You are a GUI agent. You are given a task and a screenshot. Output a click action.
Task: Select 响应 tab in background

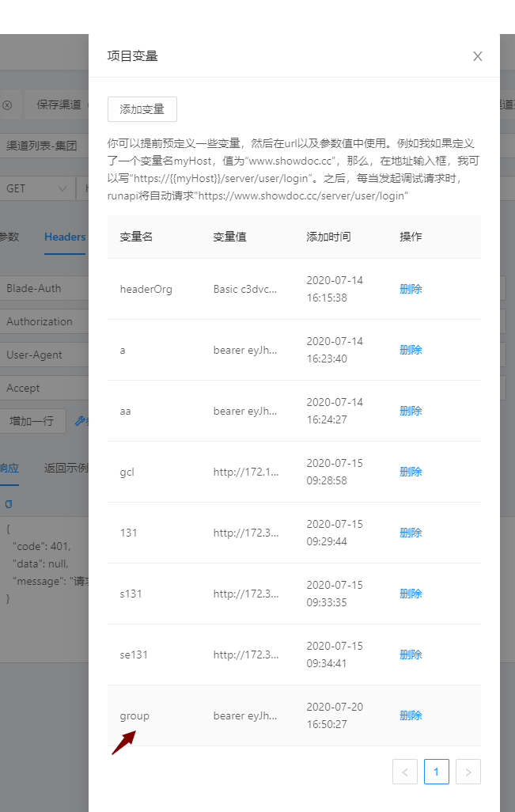point(9,468)
